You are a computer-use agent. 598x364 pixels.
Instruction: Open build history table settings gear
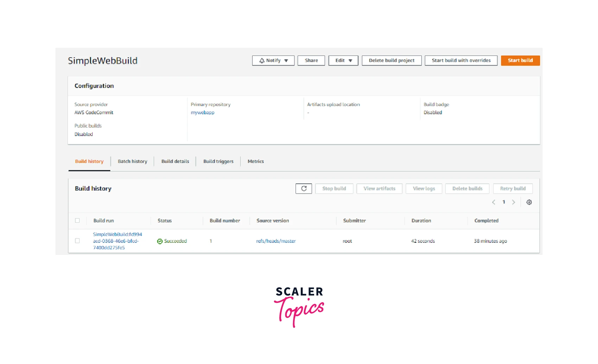click(x=529, y=202)
